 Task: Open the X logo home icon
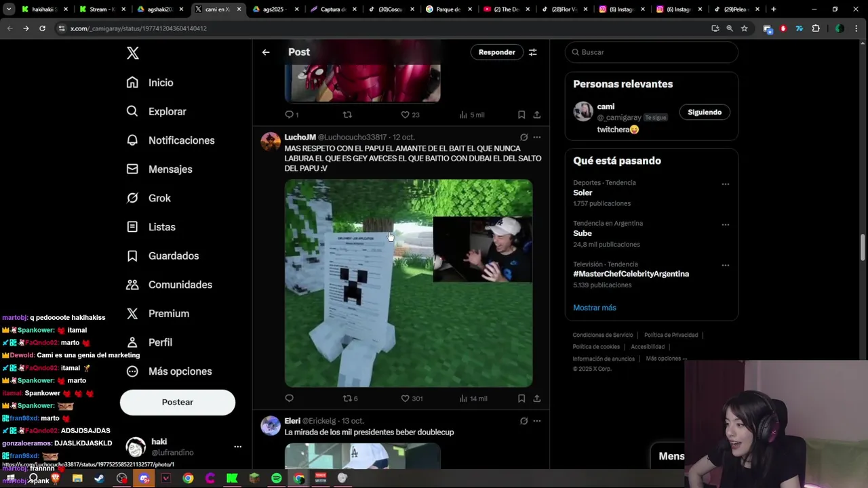pyautogui.click(x=133, y=54)
